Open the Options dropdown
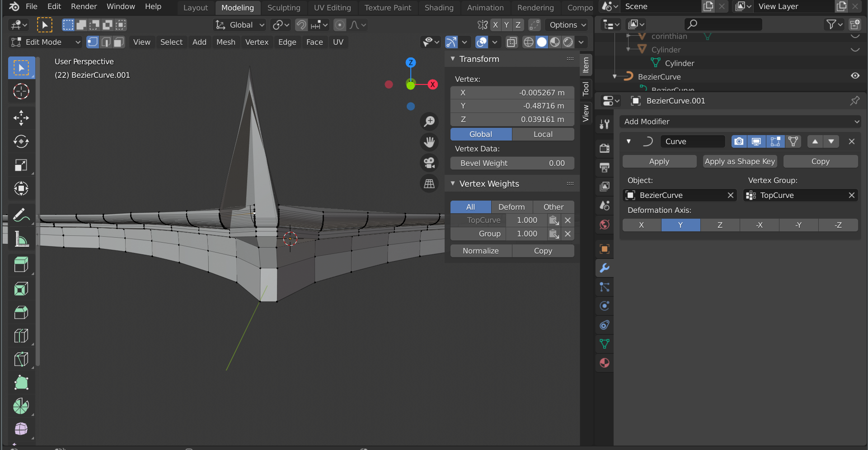The image size is (868, 450). 568,25
